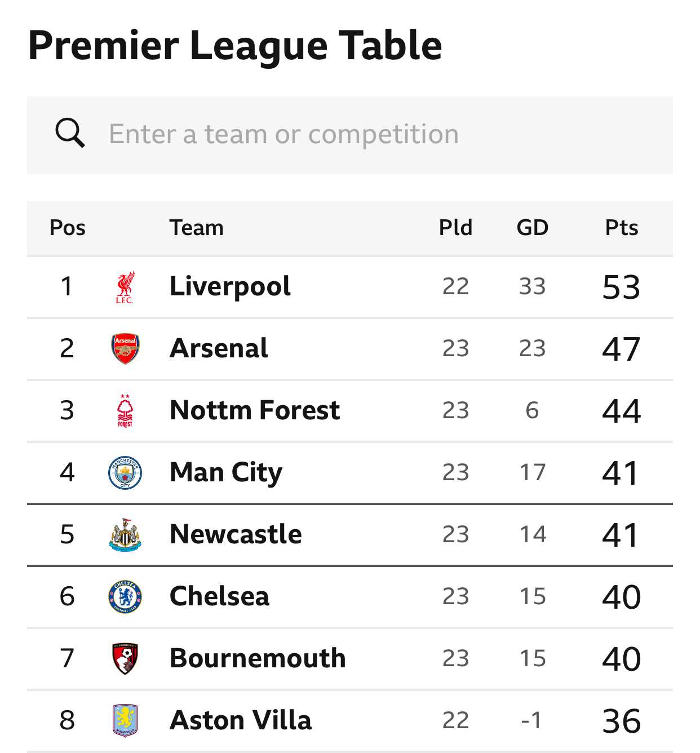Click the search magnifying glass icon

click(70, 134)
